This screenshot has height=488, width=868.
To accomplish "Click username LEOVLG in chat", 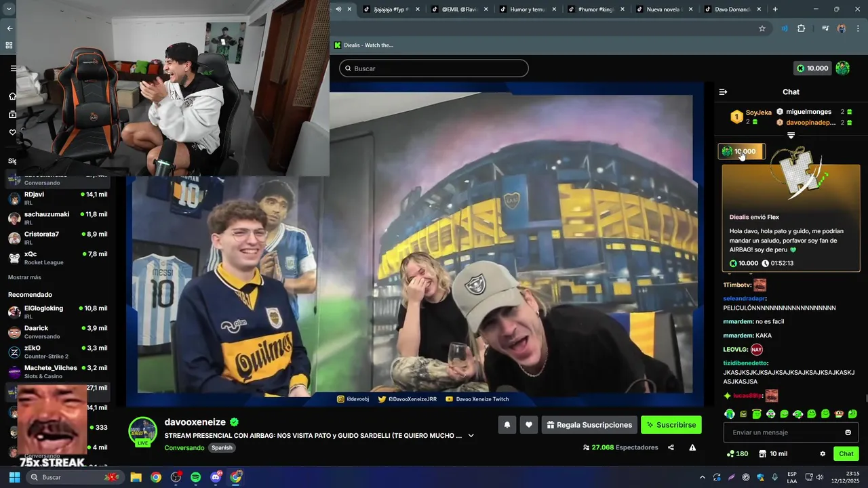I will 736,350.
